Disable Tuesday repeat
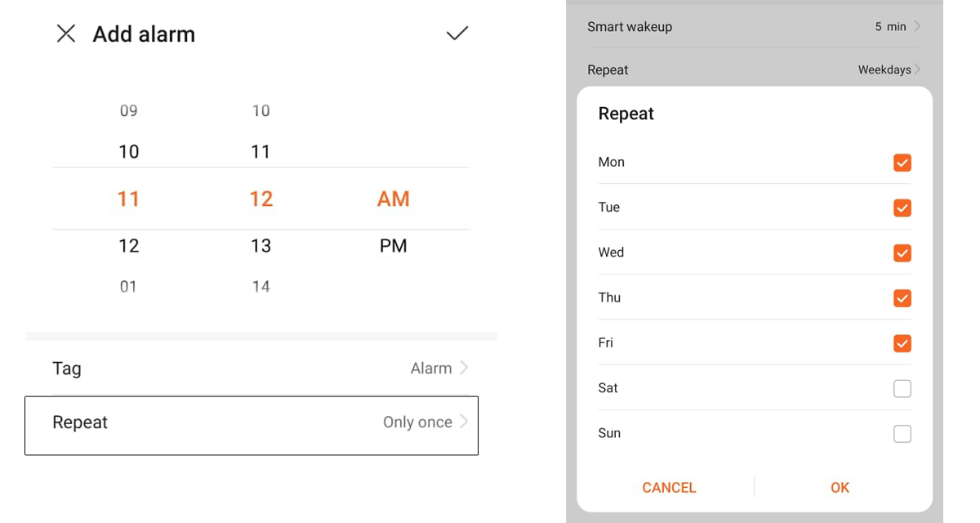The width and height of the screenshot is (980, 523). [902, 208]
